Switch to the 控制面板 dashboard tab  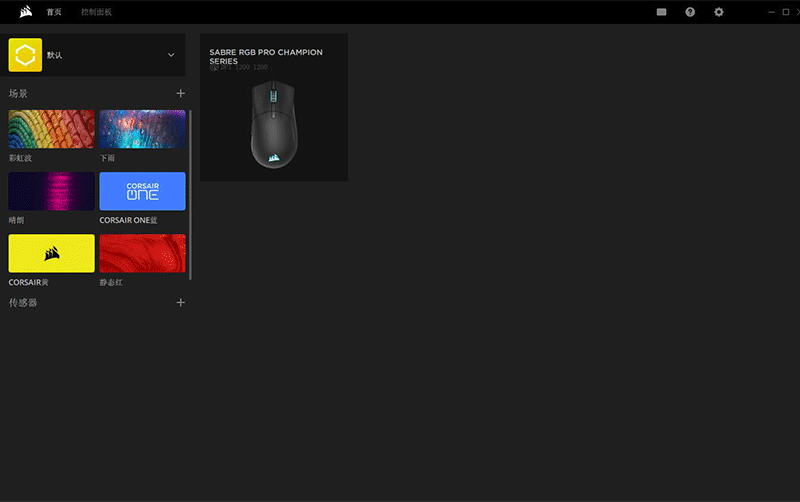click(x=96, y=12)
